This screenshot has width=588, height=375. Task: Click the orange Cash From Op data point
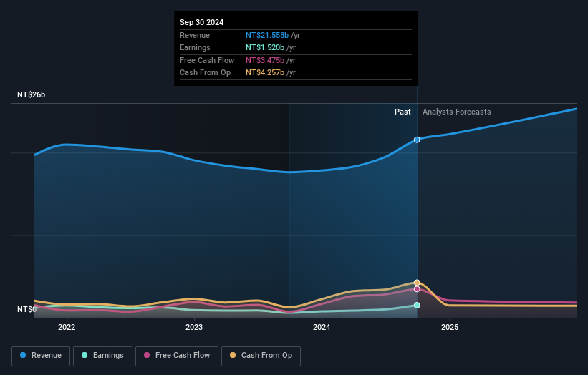(x=417, y=283)
